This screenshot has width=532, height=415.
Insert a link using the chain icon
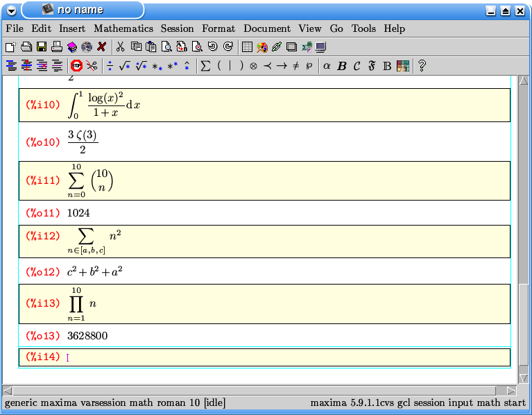coord(277,46)
